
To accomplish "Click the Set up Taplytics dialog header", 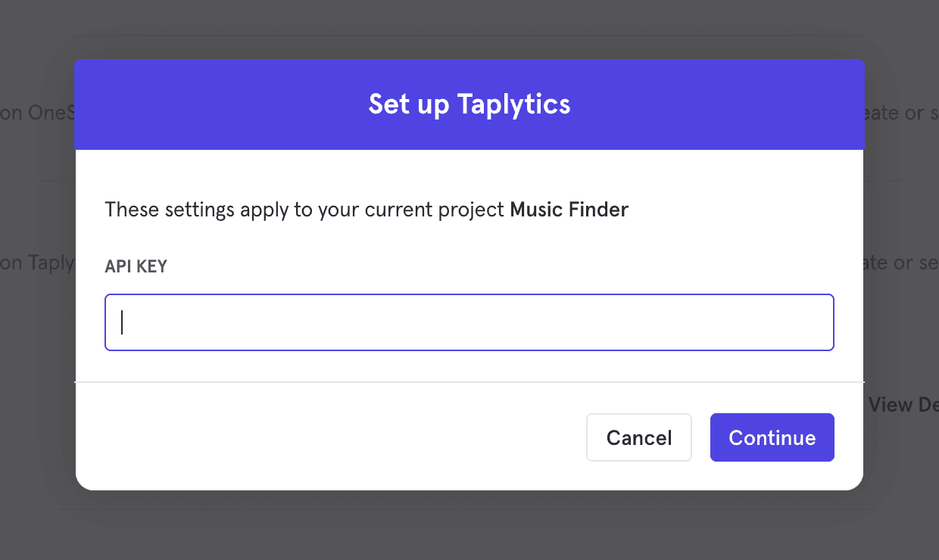I will click(x=469, y=104).
